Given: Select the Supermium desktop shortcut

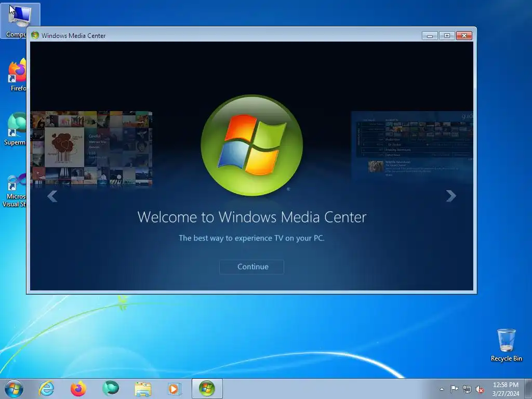Looking at the screenshot, I should [x=15, y=129].
